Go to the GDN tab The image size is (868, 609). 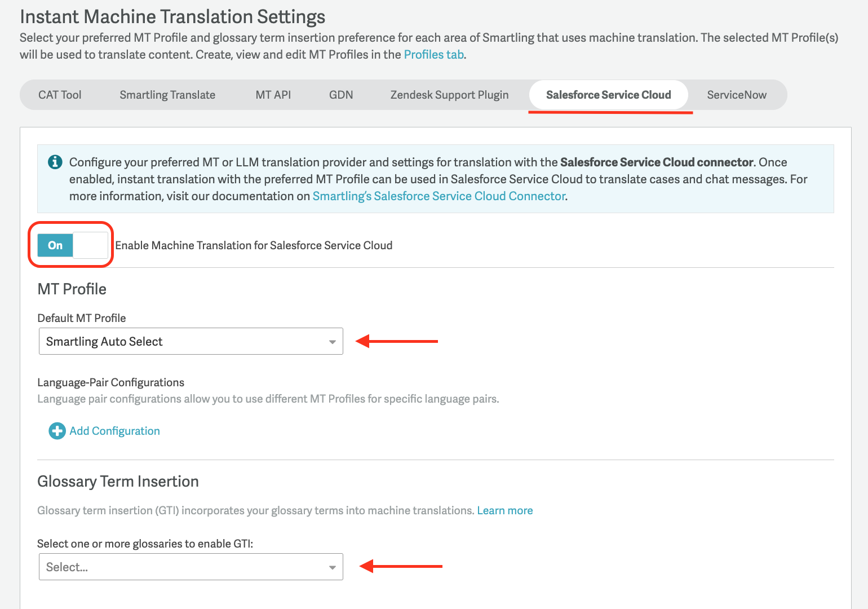coord(341,95)
